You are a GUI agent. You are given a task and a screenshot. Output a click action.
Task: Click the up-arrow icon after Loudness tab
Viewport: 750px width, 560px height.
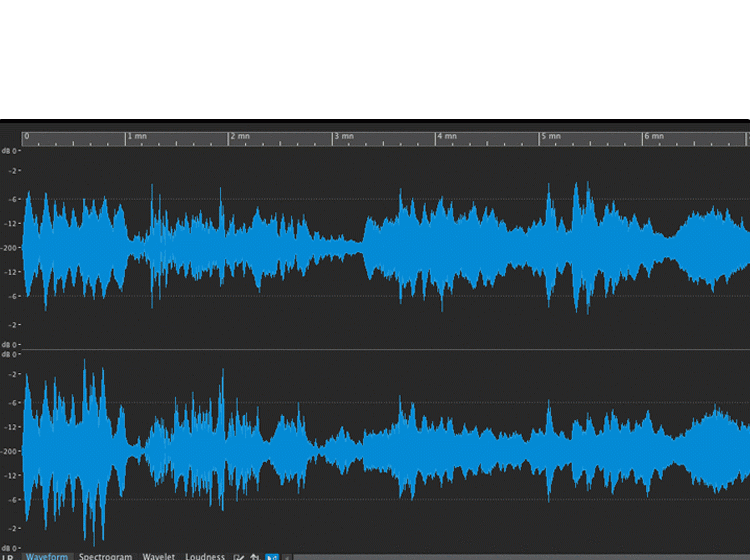255,557
